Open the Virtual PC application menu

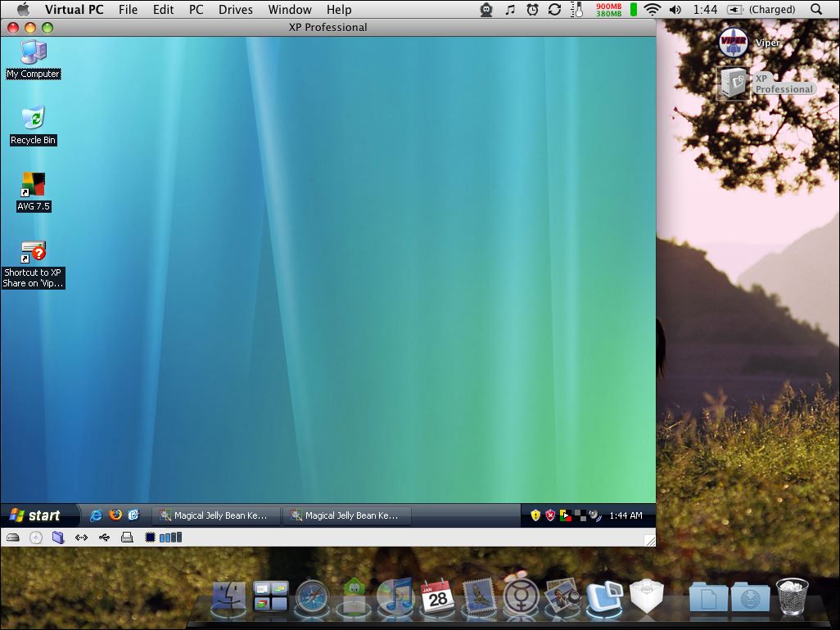click(x=74, y=10)
